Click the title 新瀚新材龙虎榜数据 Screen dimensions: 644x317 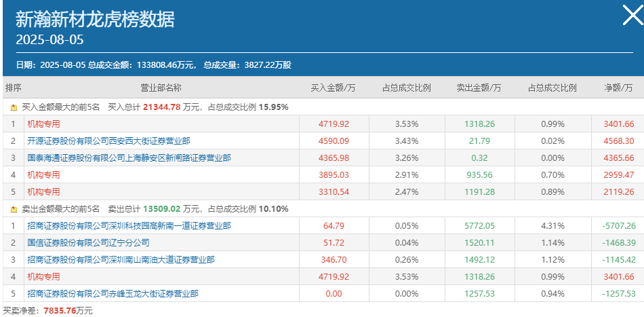96,19
